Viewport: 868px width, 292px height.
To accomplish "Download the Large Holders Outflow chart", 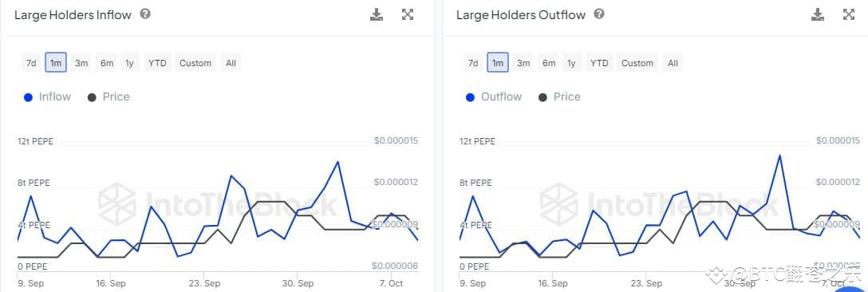I will 818,15.
